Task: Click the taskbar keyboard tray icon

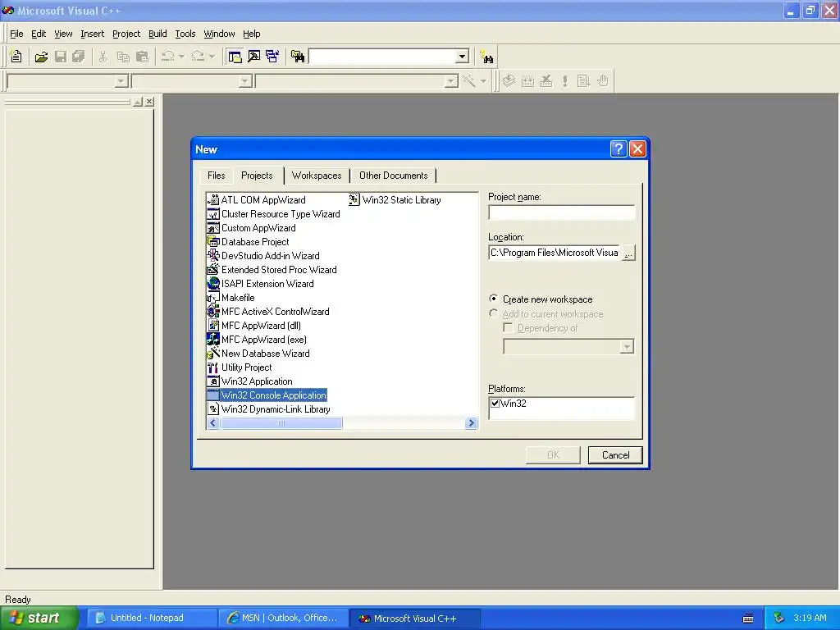Action: (748, 619)
